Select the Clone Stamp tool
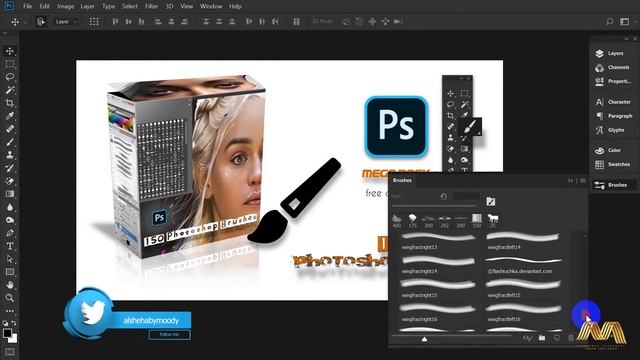Screen dimensions: 640x360 [10, 155]
